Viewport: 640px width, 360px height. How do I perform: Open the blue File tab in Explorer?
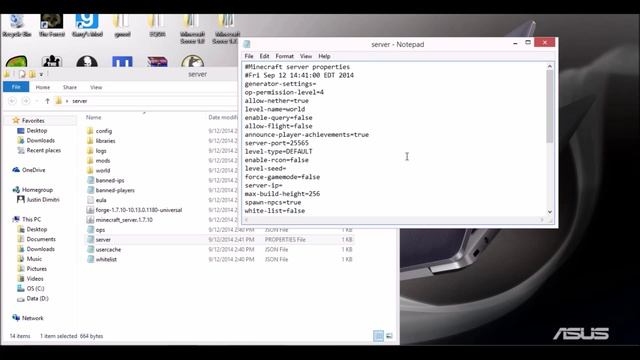click(16, 87)
